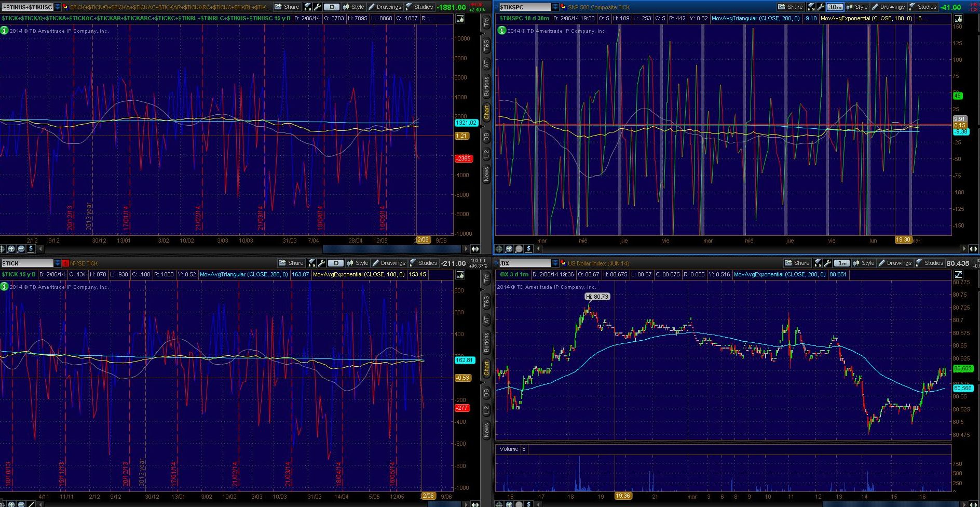
Task: Open the Style menu on /DX chart
Action: click(x=864, y=263)
